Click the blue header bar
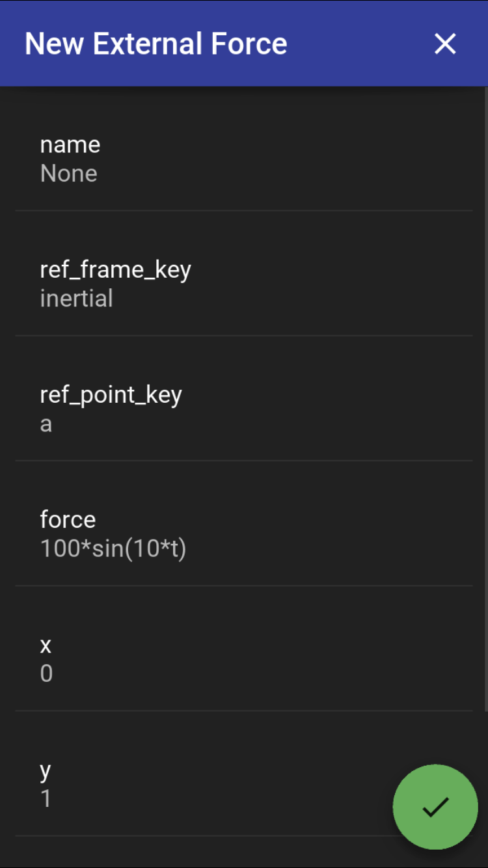 click(x=244, y=44)
